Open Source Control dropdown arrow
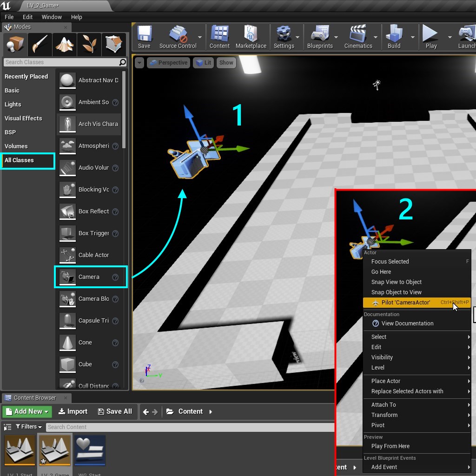Image resolution: width=476 pixels, height=476 pixels. (x=200, y=37)
